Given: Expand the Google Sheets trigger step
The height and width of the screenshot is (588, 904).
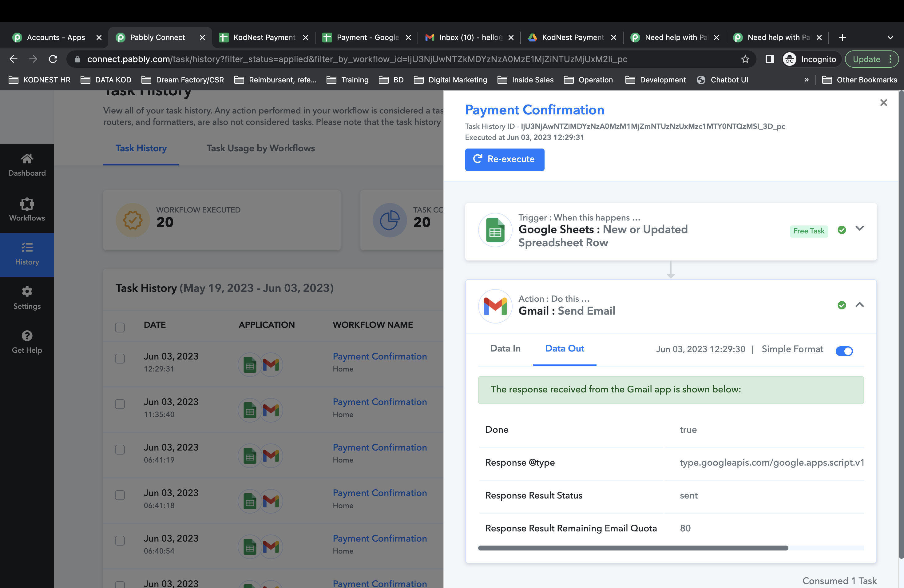Looking at the screenshot, I should (x=859, y=228).
